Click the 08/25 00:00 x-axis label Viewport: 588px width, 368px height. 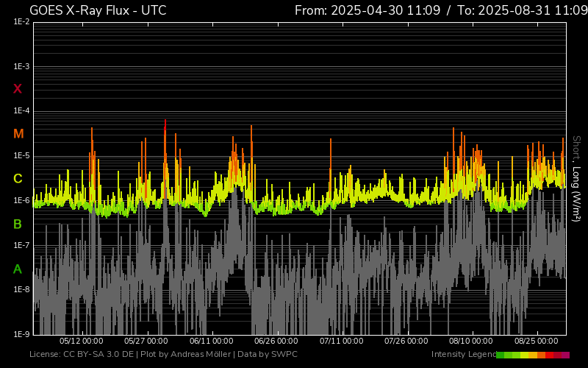537,342
